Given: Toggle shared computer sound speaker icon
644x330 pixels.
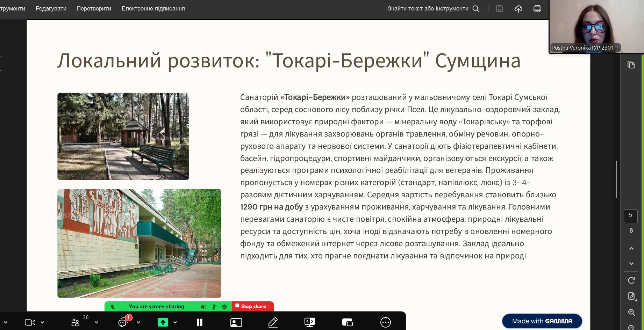Looking at the screenshot, I should pyautogui.click(x=203, y=307).
